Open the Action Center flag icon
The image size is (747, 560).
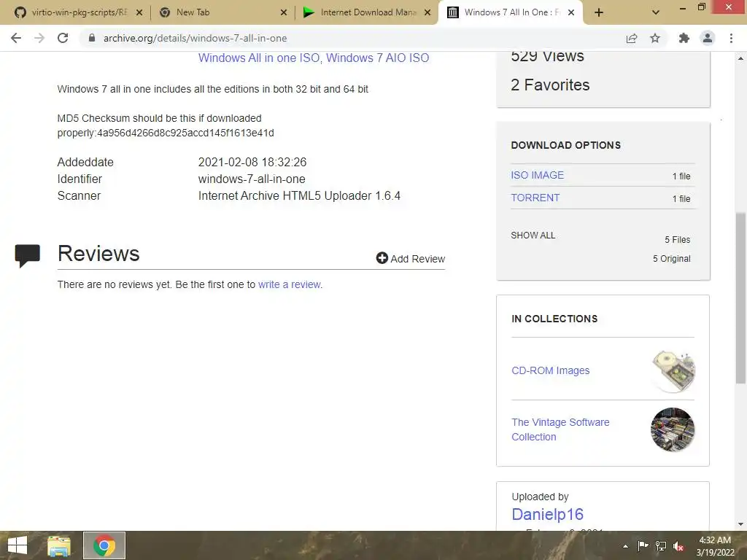pos(643,546)
